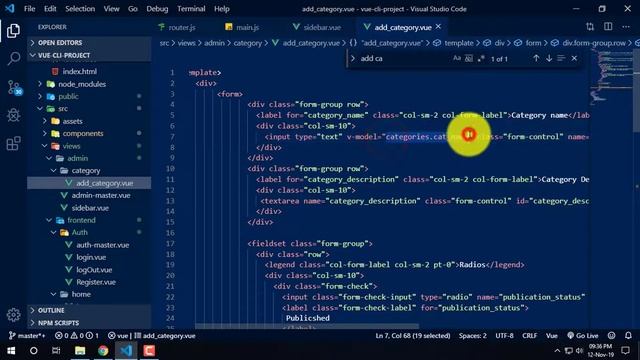The height and width of the screenshot is (360, 640).
Task: Open the Extensions view in activity bar
Action: click(13, 143)
